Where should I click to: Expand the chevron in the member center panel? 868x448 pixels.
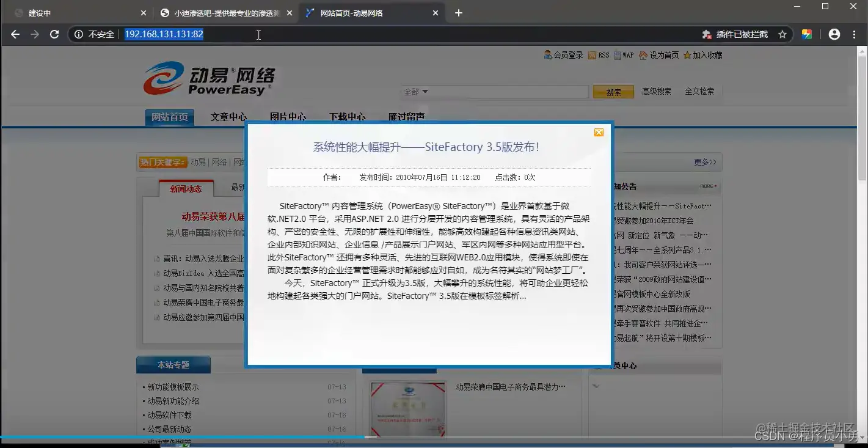tap(596, 386)
